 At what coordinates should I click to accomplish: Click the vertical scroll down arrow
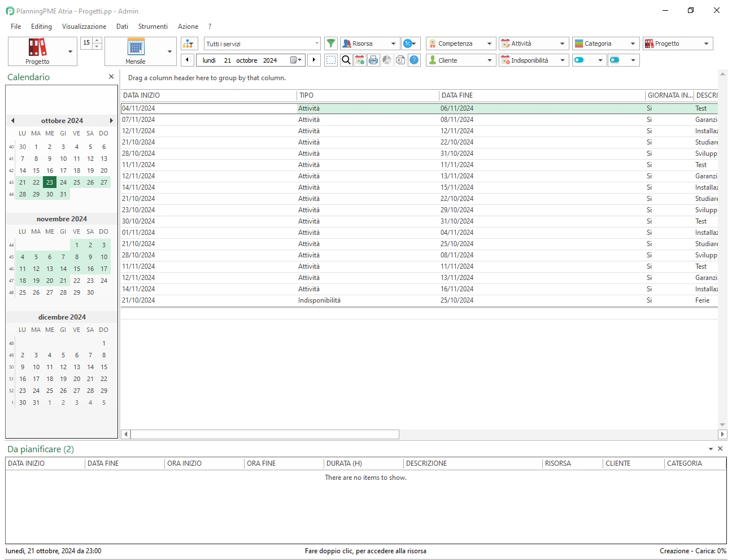(722, 425)
